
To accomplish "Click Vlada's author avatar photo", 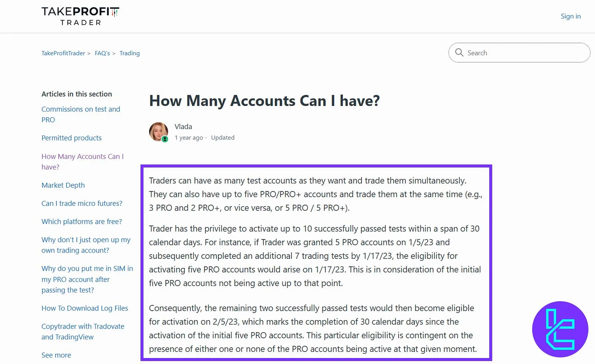I will pos(158,131).
